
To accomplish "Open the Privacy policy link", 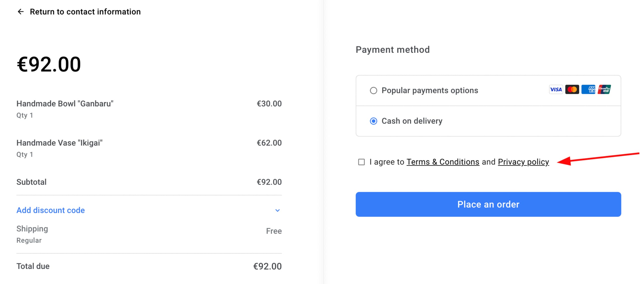I will (x=523, y=162).
